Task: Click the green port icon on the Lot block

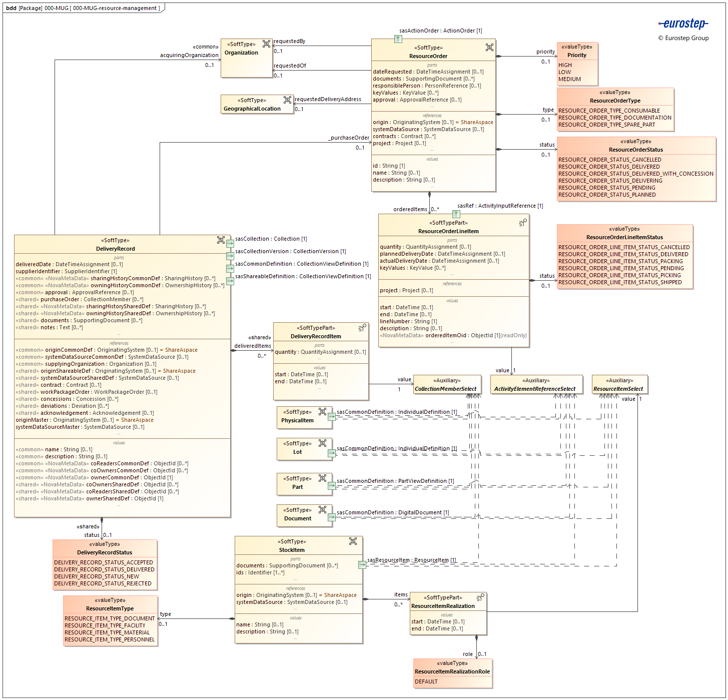Action: pyautogui.click(x=331, y=452)
